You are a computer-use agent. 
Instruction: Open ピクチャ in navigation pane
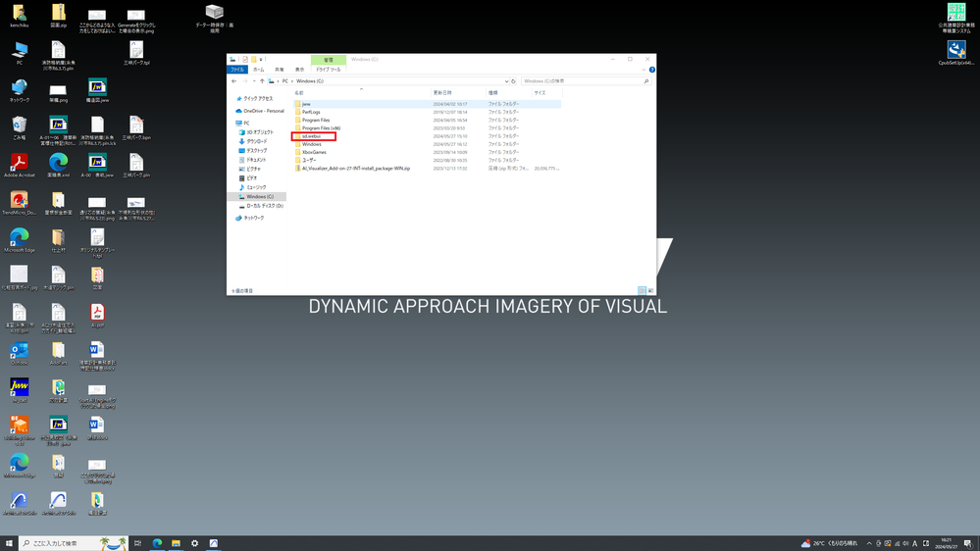[x=253, y=170]
